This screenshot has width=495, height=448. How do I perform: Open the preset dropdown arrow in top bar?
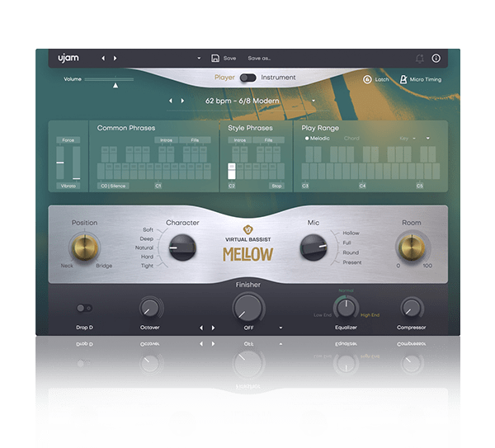199,58
